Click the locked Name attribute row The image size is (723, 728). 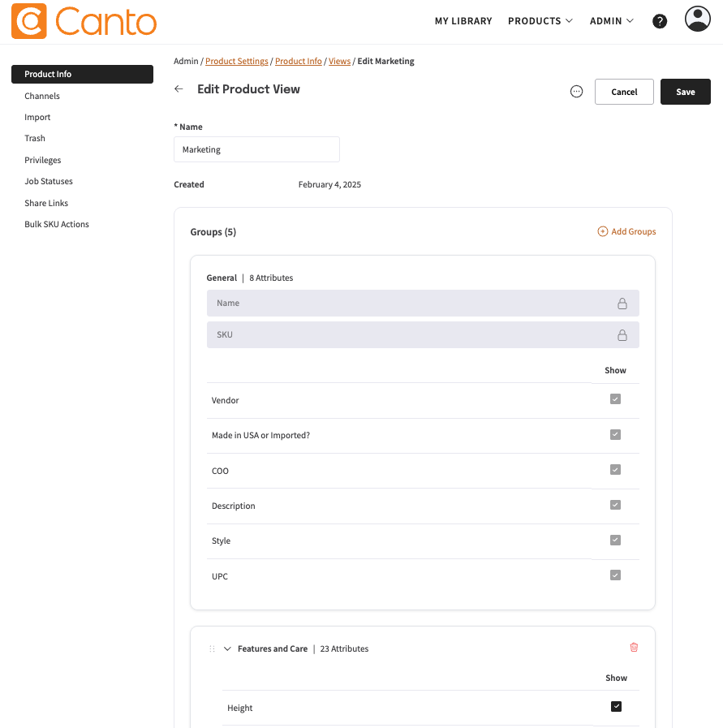pyautogui.click(x=423, y=304)
